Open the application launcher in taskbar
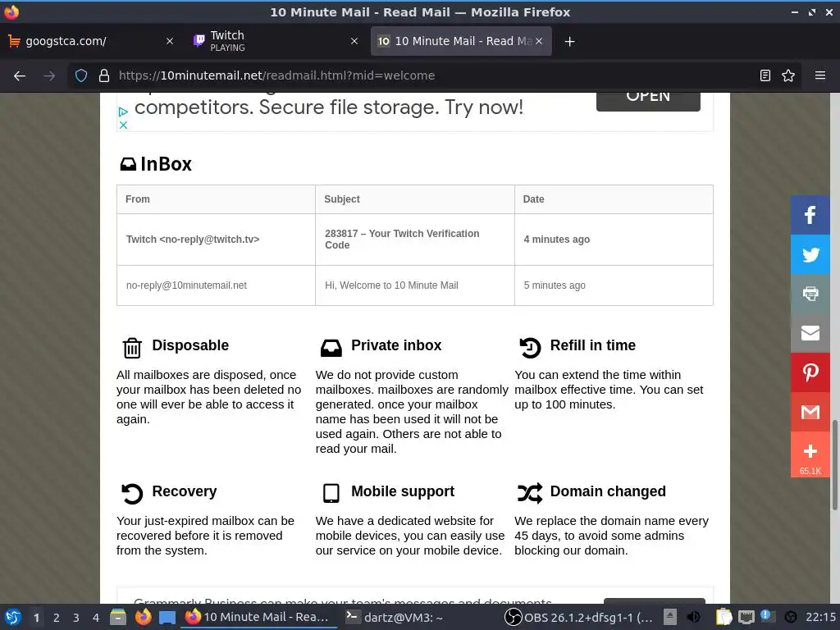 point(13,617)
